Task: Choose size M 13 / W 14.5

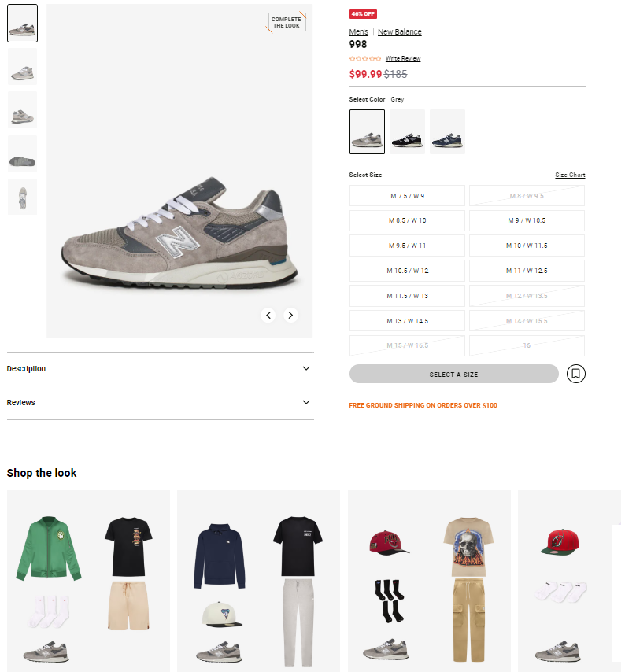Action: pyautogui.click(x=407, y=321)
